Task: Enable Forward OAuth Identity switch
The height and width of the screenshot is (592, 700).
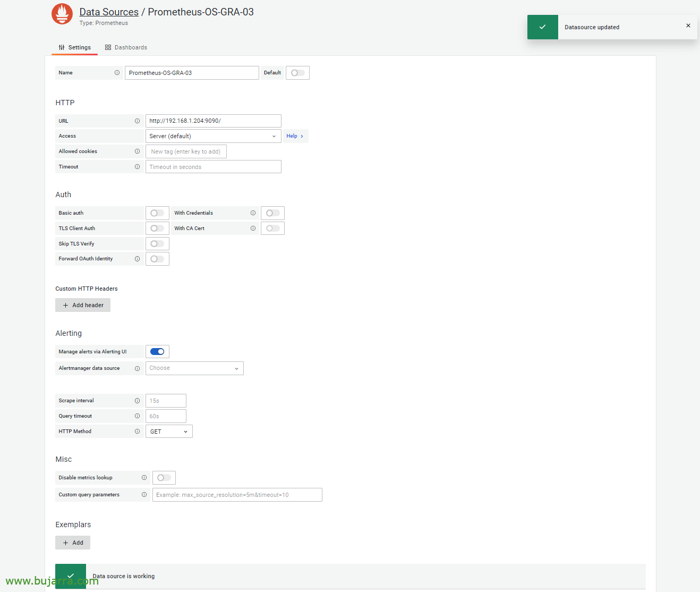Action: click(157, 259)
